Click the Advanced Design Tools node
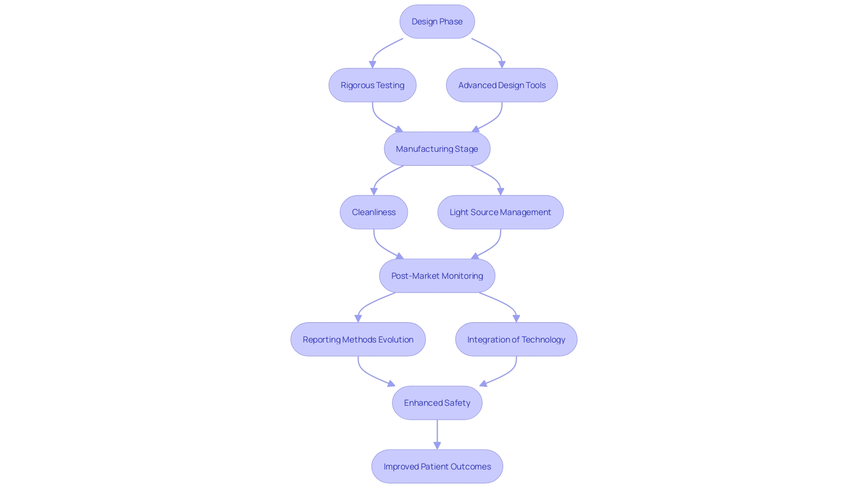 [502, 84]
